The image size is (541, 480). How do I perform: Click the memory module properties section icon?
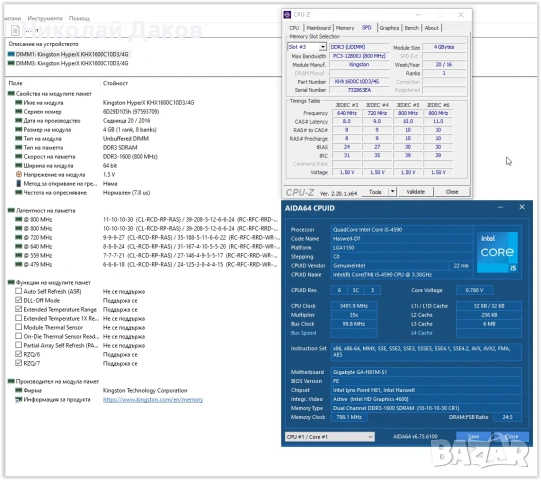pos(11,94)
